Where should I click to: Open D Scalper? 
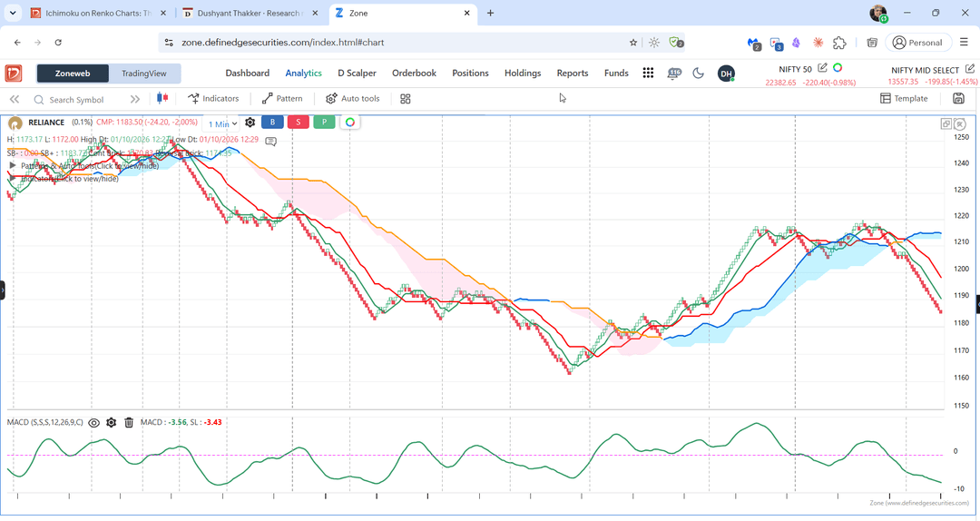tap(357, 74)
